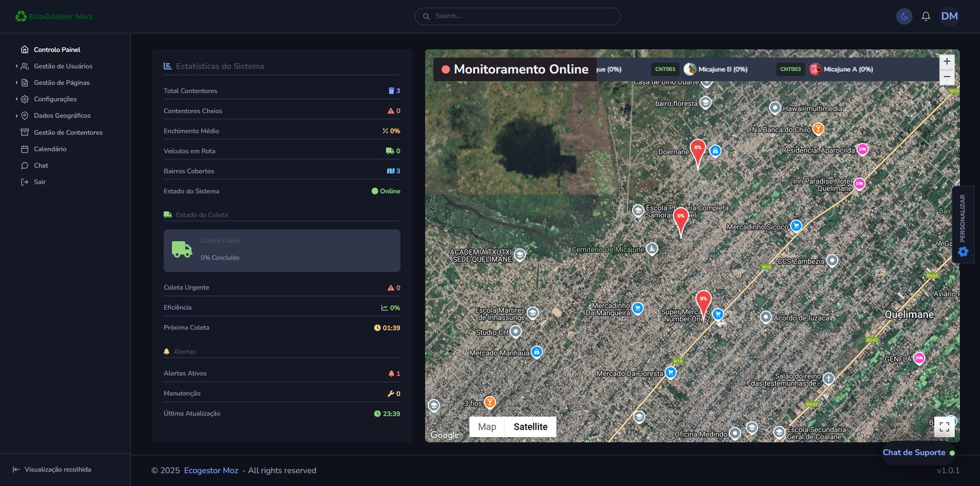Open Controlo Painel in sidebar
Screen dimensions: 980x486
[57, 50]
